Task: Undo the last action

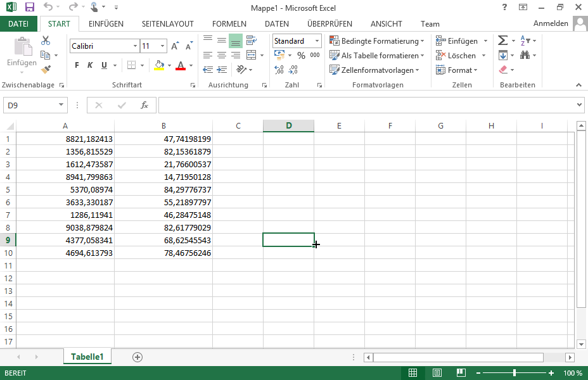Action: click(48, 7)
